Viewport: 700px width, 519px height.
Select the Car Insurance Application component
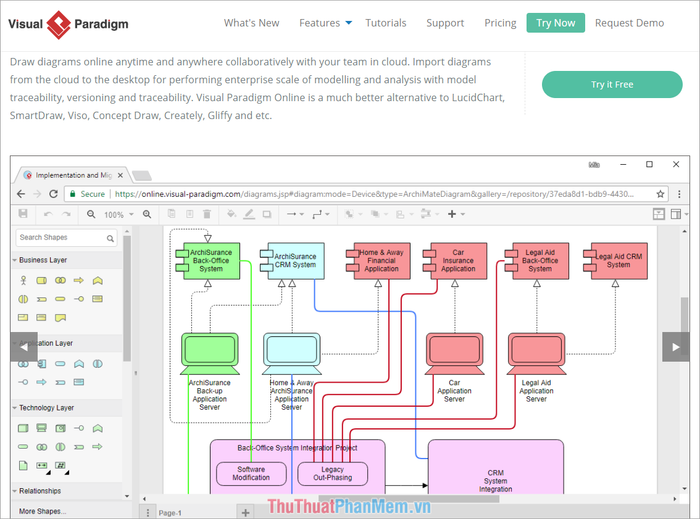click(x=455, y=261)
